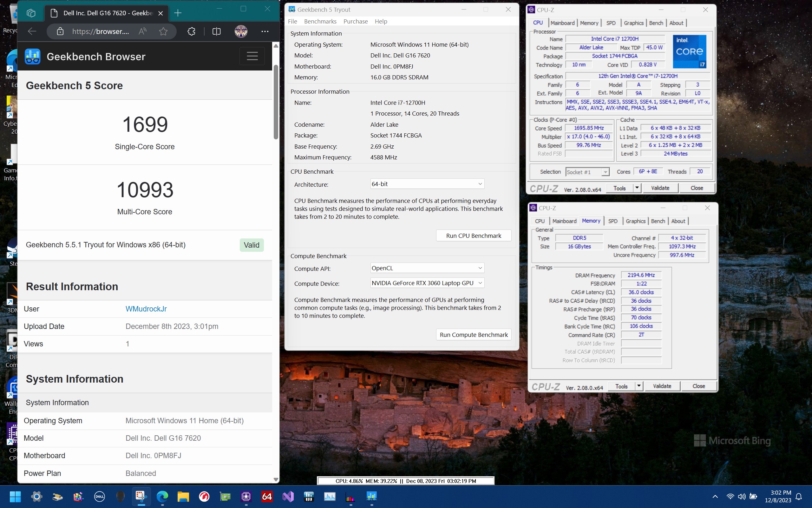Open AIDA64 red 64 icon on taskbar

click(267, 496)
